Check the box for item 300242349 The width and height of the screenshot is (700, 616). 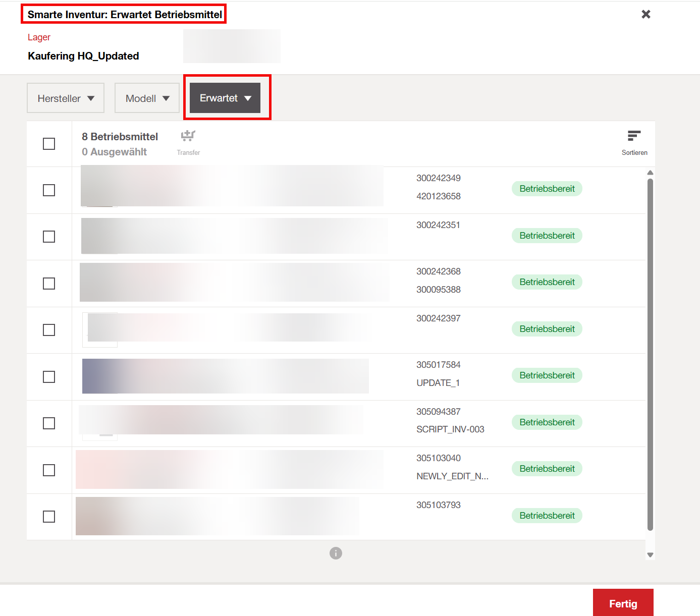pyautogui.click(x=49, y=190)
